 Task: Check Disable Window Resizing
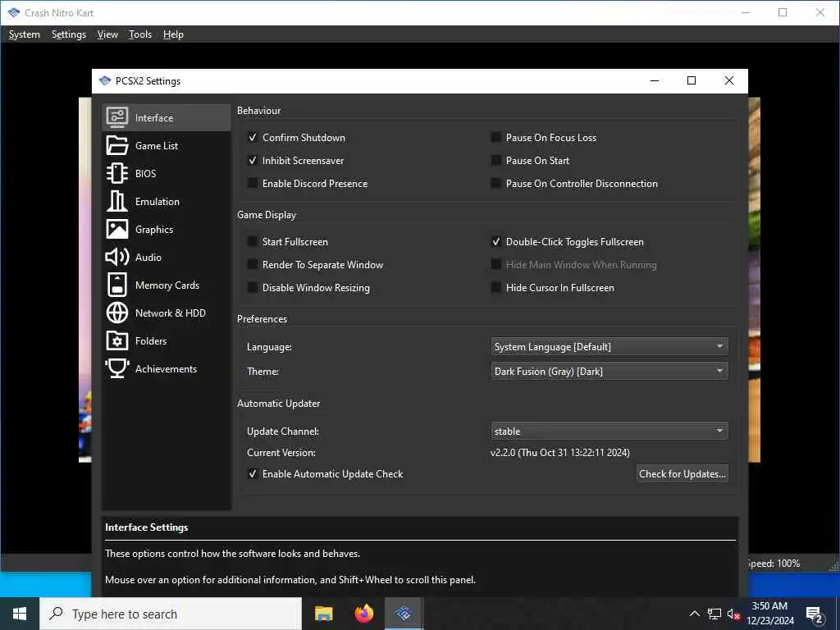pyautogui.click(x=253, y=288)
